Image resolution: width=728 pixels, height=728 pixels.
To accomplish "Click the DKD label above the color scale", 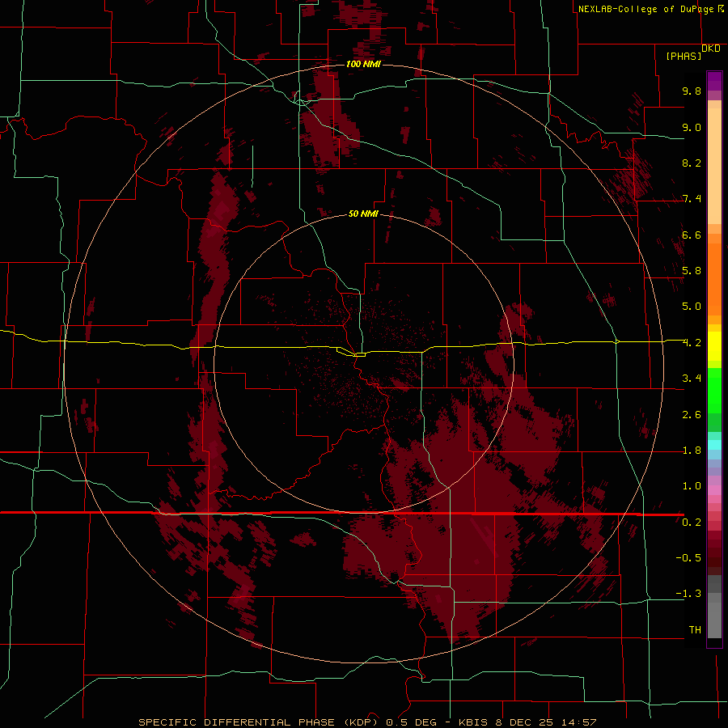I will [711, 49].
